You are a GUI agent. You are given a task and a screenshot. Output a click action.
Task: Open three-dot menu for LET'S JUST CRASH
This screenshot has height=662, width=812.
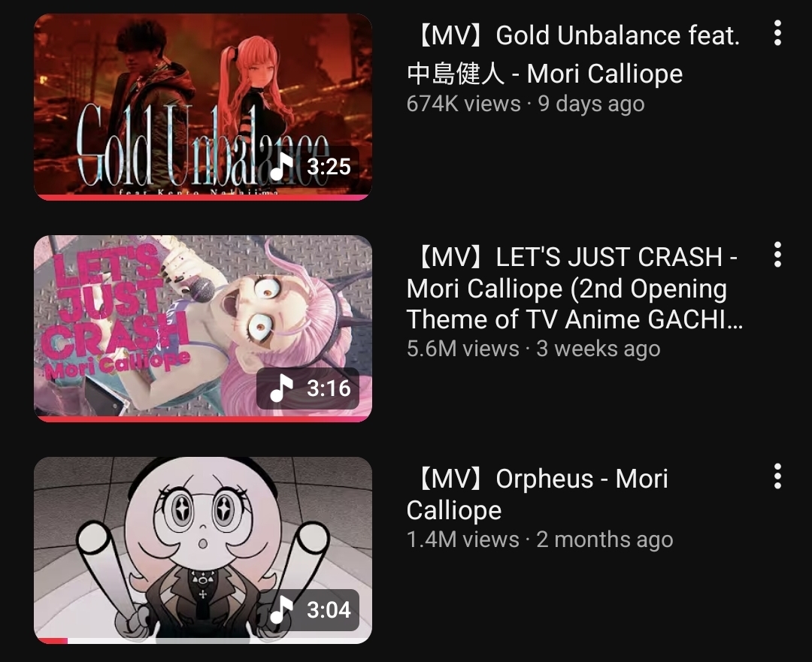(777, 255)
